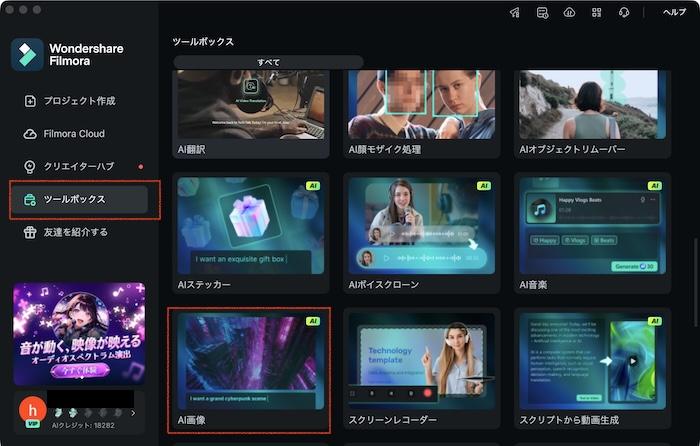
Task: Click the プロジェクト作成 plus-file icon
Action: click(29, 101)
